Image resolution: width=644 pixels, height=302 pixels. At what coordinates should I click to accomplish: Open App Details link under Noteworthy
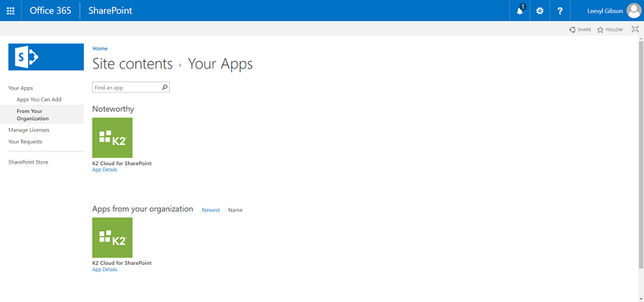tap(105, 170)
